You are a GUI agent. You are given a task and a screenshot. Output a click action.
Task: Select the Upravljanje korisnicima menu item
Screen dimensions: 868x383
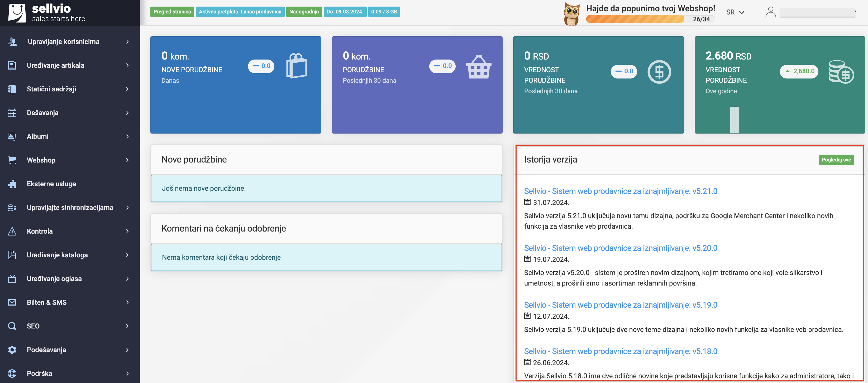pos(63,41)
